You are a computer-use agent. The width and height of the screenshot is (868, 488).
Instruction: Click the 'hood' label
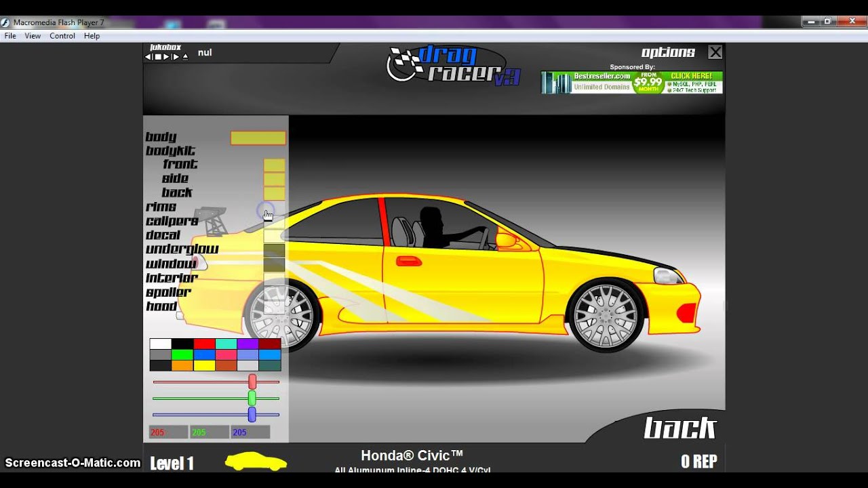161,307
